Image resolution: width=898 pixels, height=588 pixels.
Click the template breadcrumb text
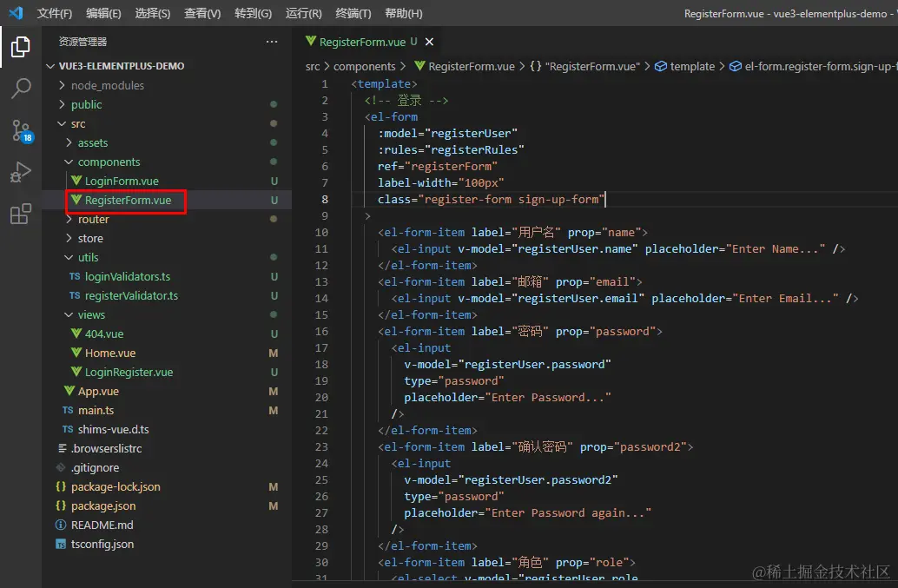tap(692, 66)
